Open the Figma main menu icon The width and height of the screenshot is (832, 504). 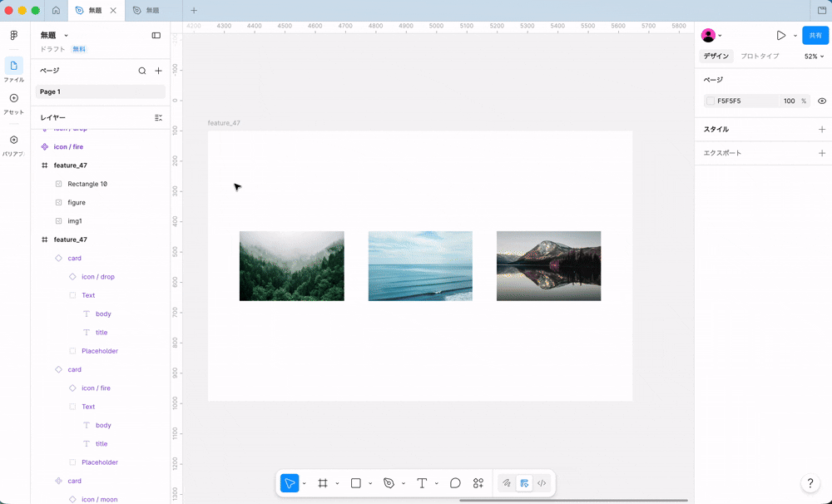point(14,36)
